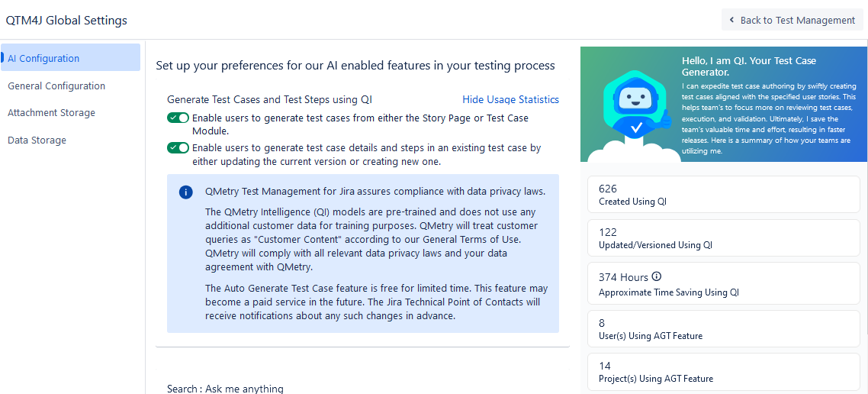
Task: Open Data Storage settings
Action: 37,140
